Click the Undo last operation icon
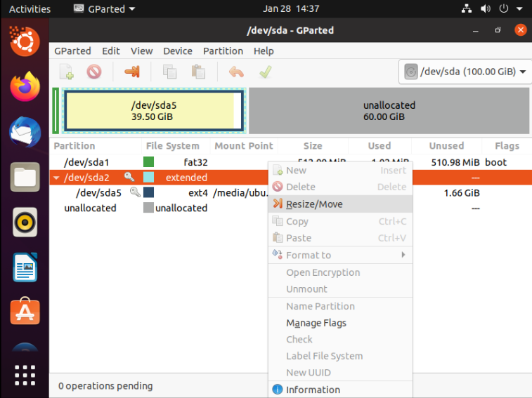Screen dimensions: 532x398 (x=236, y=72)
